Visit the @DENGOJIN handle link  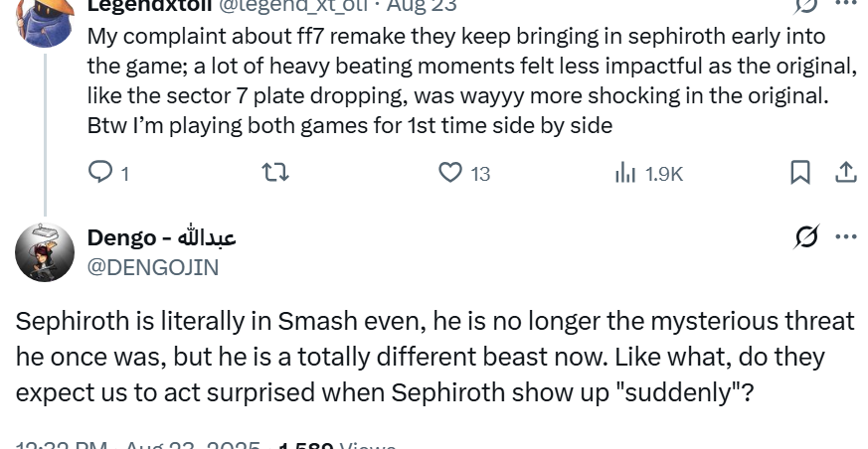[x=153, y=266]
